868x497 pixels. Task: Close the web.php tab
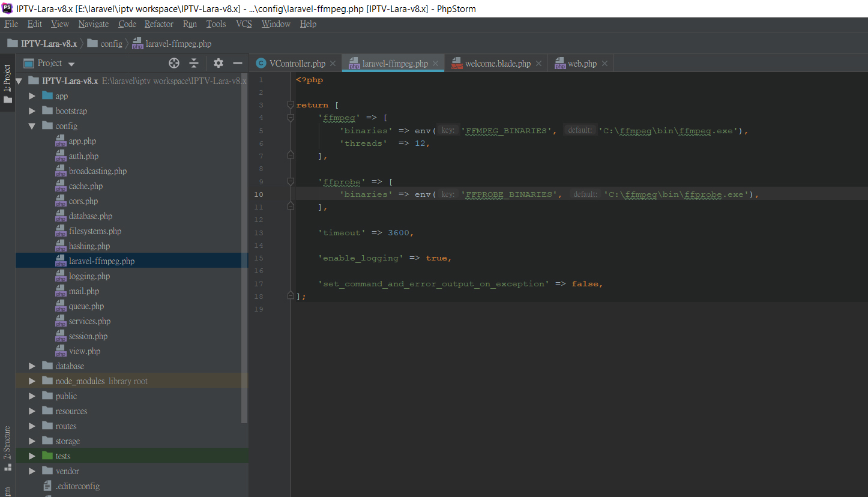coord(604,64)
